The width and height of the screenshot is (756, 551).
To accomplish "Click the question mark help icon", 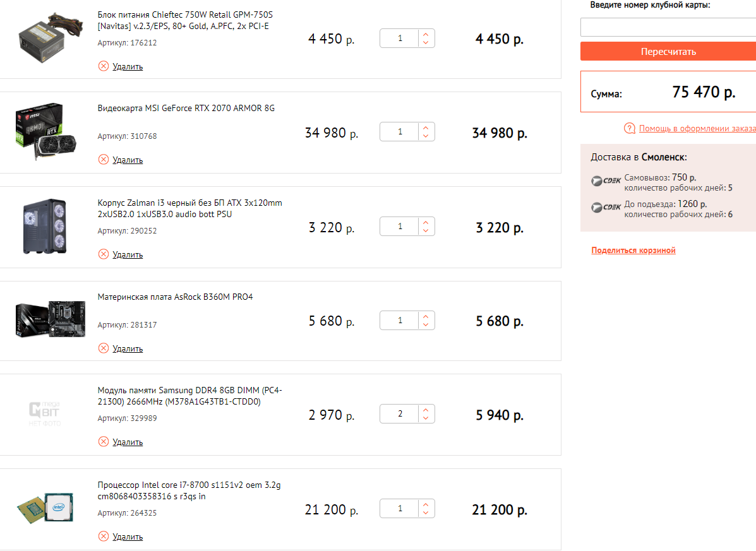I will (629, 129).
